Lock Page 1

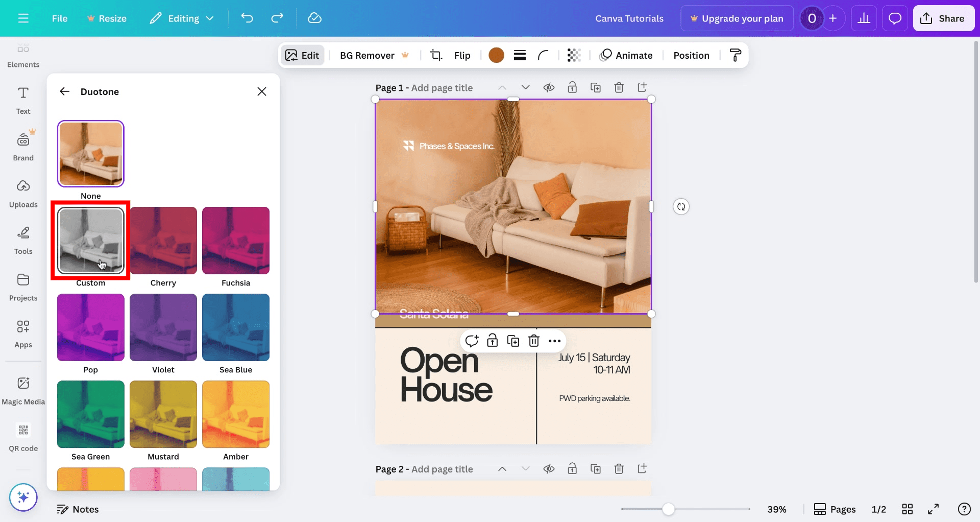(x=572, y=87)
